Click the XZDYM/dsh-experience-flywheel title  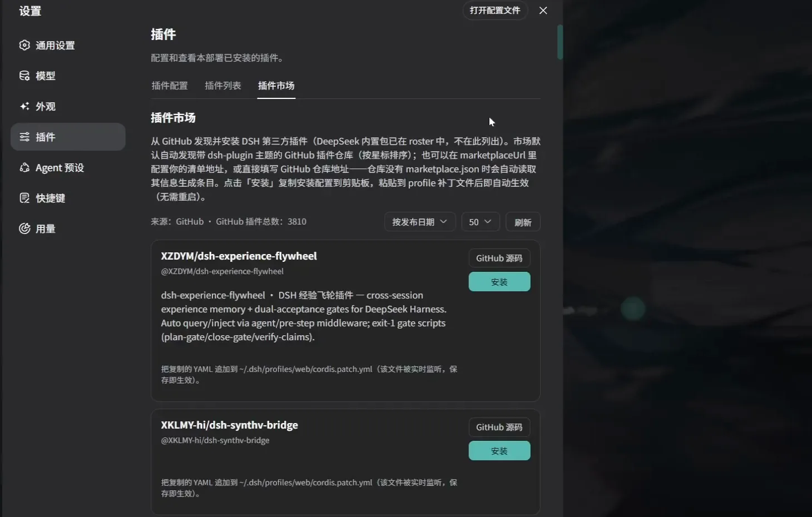(239, 256)
